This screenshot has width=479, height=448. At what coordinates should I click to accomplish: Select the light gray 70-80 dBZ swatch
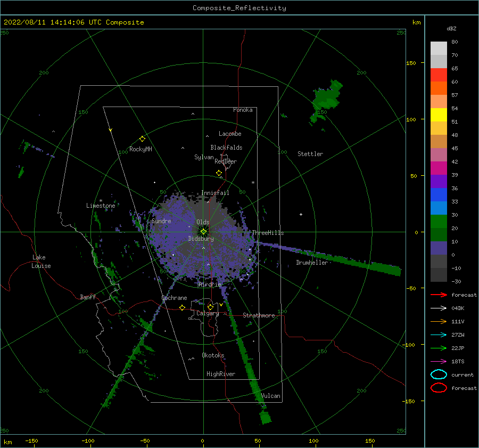coord(439,48)
